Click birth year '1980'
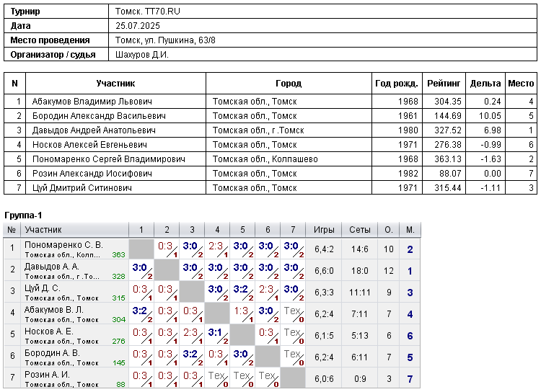541x392 pixels. click(408, 130)
